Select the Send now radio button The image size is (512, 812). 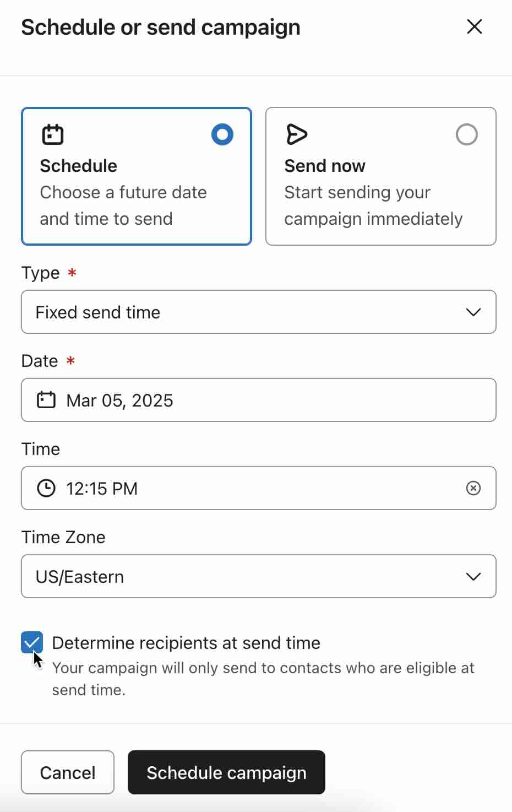pos(466,134)
